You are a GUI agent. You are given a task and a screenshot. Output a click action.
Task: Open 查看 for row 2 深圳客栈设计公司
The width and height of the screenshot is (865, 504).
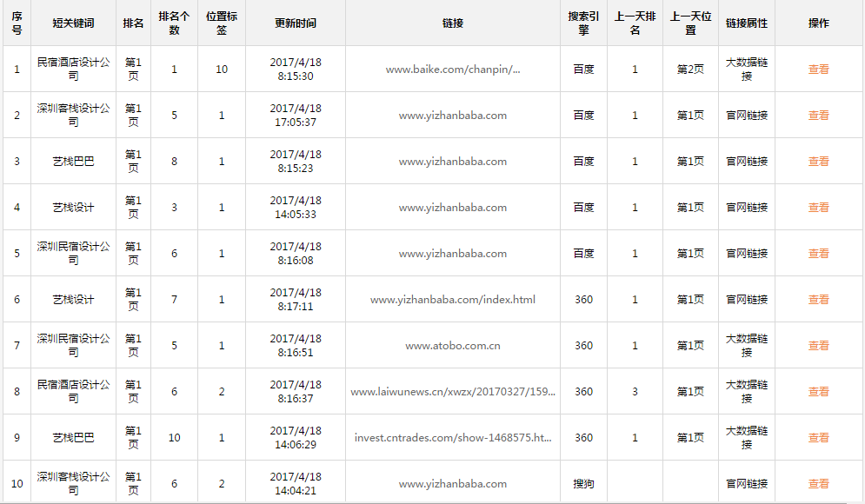point(818,116)
